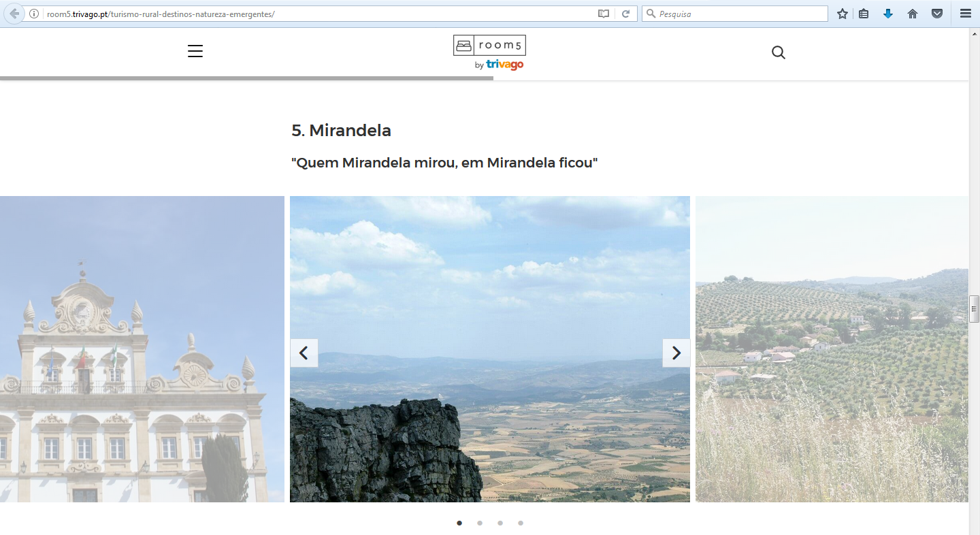This screenshot has height=535, width=980.
Task: Toggle Reader View in address bar
Action: [x=604, y=14]
